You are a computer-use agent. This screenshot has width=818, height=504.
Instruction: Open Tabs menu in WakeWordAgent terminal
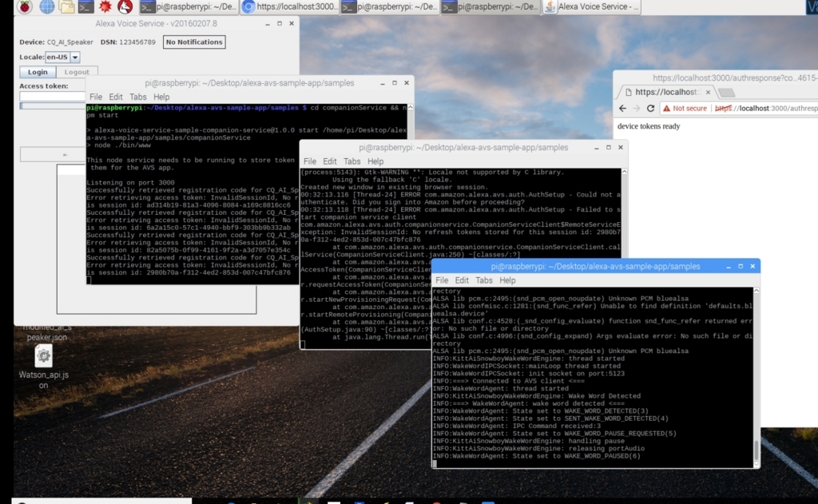[483, 280]
